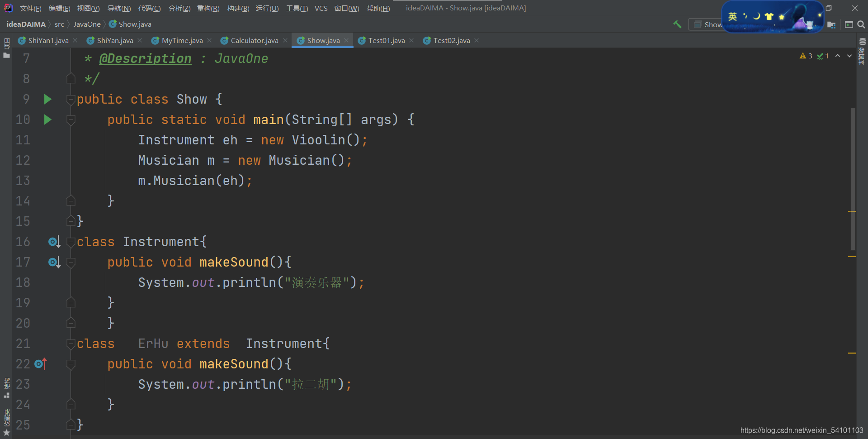Close the ShiYan1.java tab

(75, 40)
